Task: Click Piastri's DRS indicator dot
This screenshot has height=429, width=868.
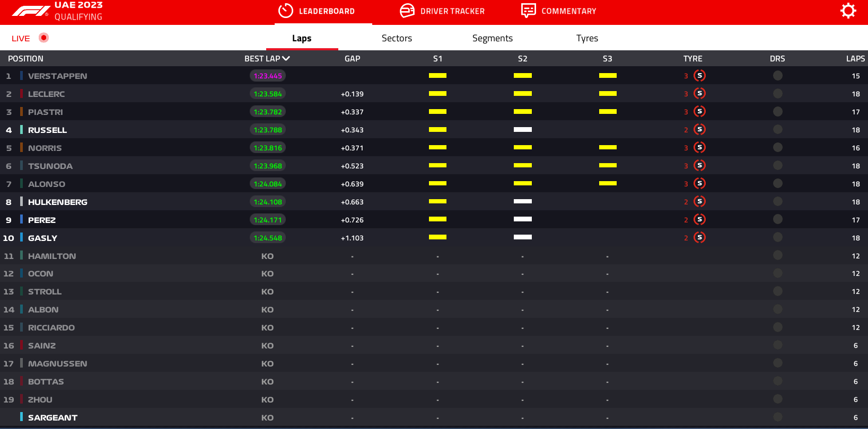Action: (778, 112)
